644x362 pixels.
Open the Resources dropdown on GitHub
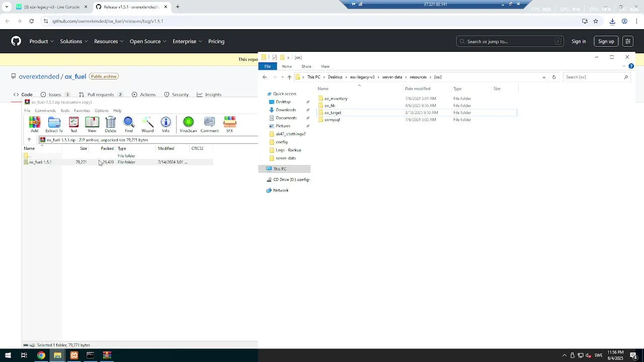tap(109, 41)
